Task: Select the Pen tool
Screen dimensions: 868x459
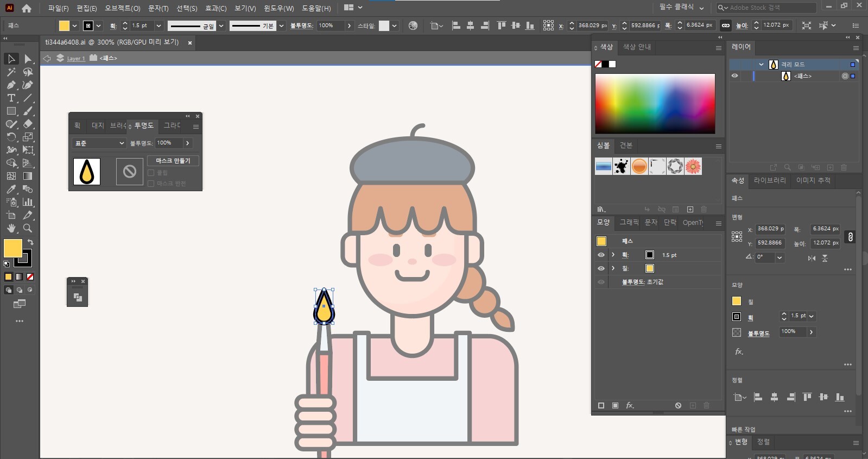Action: click(x=11, y=85)
